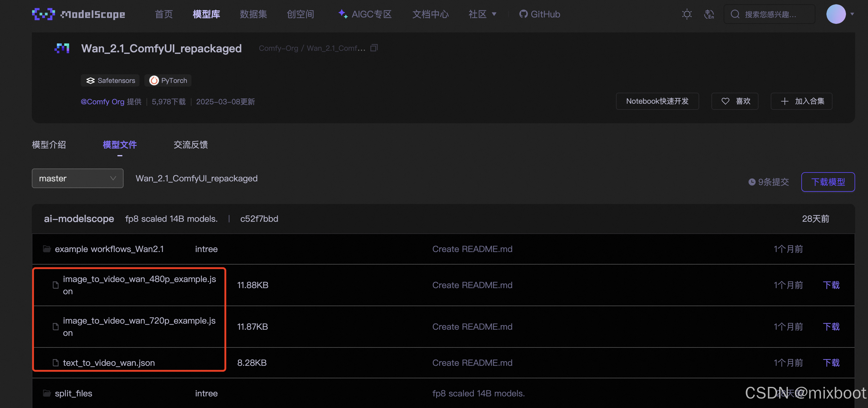Download text_to_video_wan.json via 下载 link
Image resolution: width=868 pixels, height=408 pixels.
(831, 363)
